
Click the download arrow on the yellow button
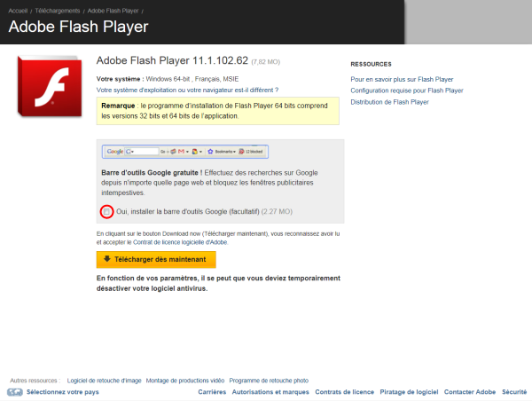click(x=106, y=259)
